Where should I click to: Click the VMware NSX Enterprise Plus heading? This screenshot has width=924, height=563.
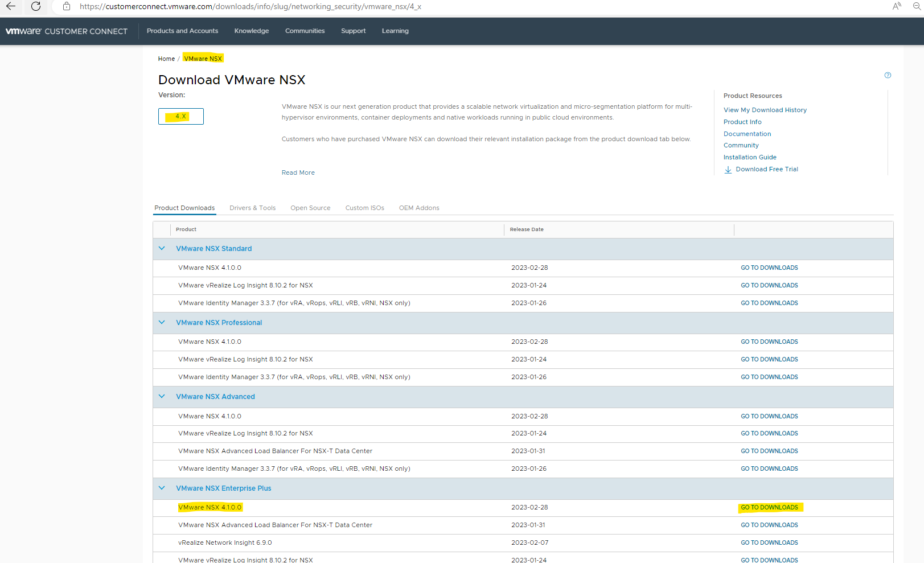223,488
